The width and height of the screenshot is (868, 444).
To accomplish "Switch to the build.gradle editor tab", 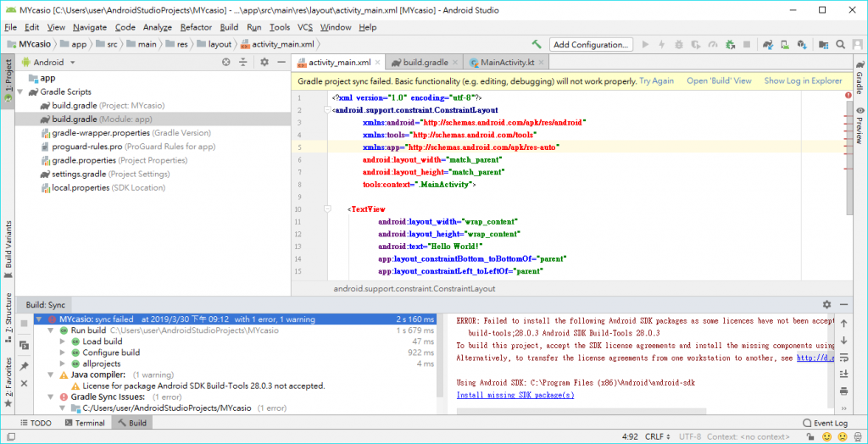I will pyautogui.click(x=426, y=63).
